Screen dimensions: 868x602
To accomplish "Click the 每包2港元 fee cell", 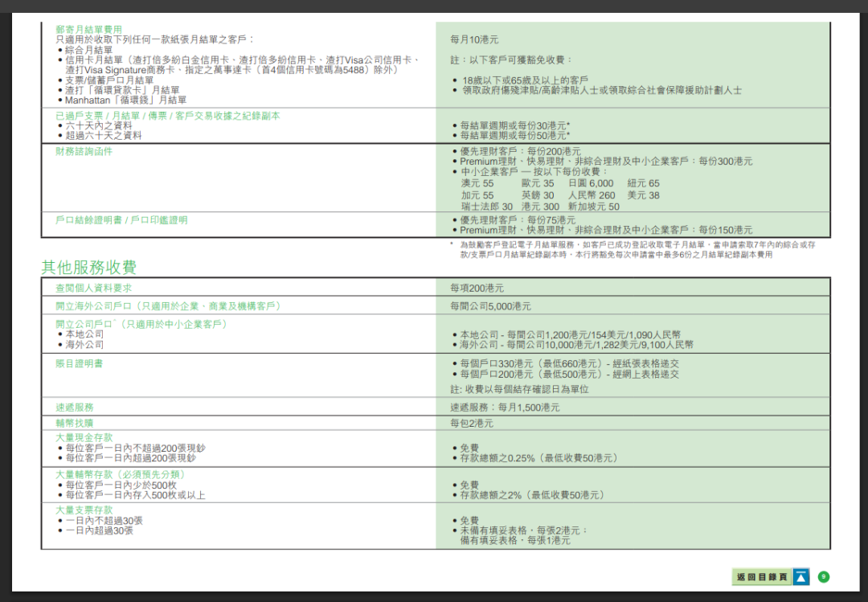I will tap(472, 423).
